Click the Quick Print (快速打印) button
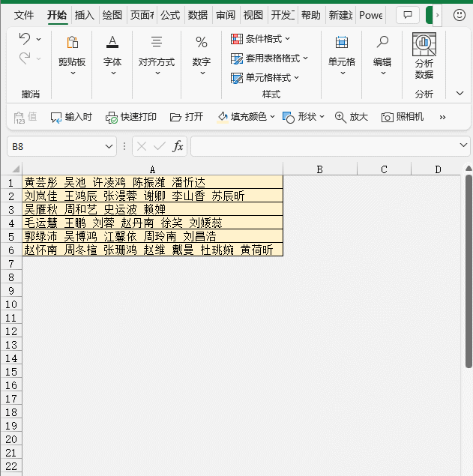The image size is (473, 476). tap(131, 117)
